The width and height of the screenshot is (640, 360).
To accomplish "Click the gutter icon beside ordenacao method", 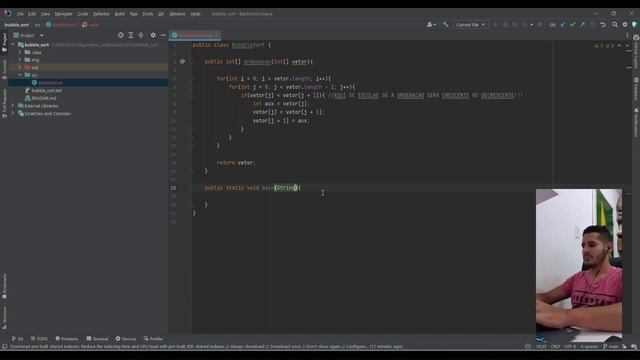I will click(x=182, y=62).
